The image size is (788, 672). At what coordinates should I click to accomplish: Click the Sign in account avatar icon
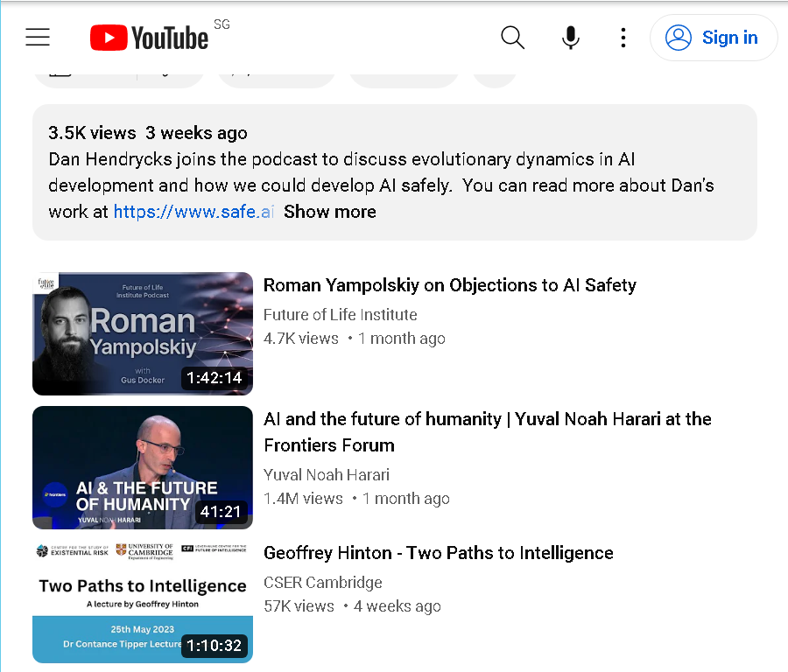(x=679, y=38)
